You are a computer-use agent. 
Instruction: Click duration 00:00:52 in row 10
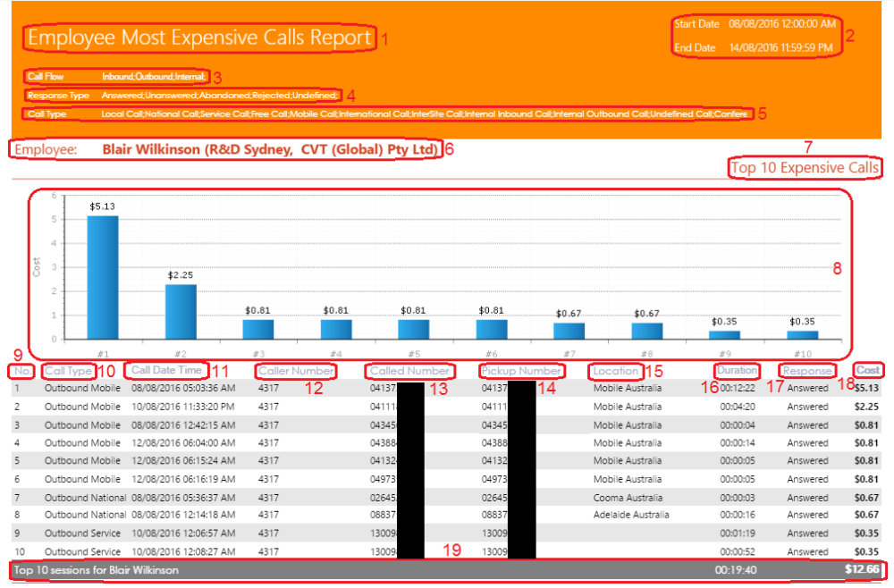[738, 551]
